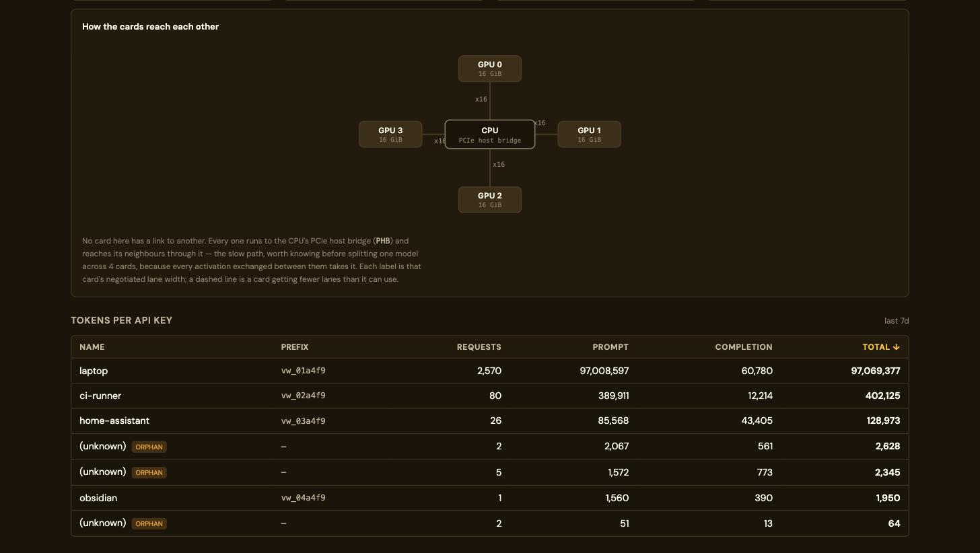
Task: Click the prompt value 97,008,597
Action: point(604,371)
